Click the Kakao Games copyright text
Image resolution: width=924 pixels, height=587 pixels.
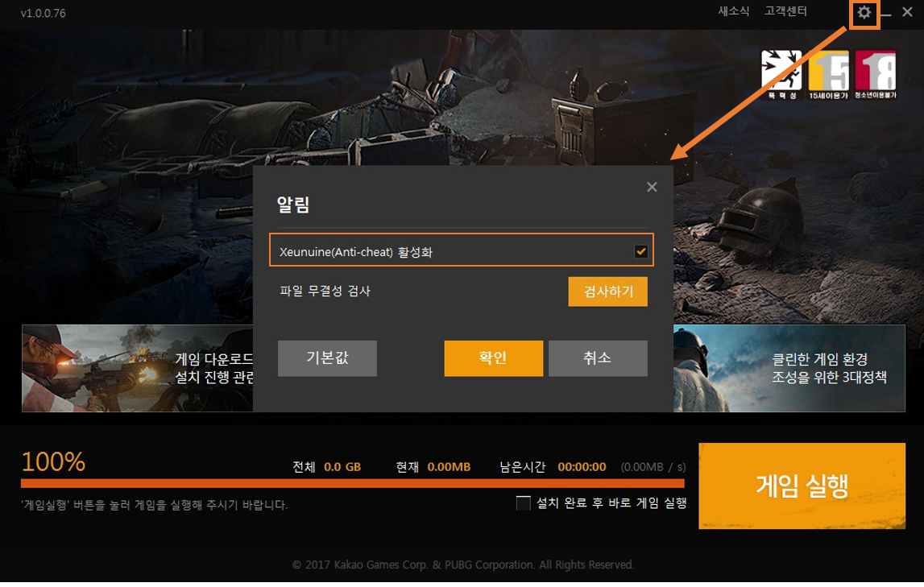463,564
